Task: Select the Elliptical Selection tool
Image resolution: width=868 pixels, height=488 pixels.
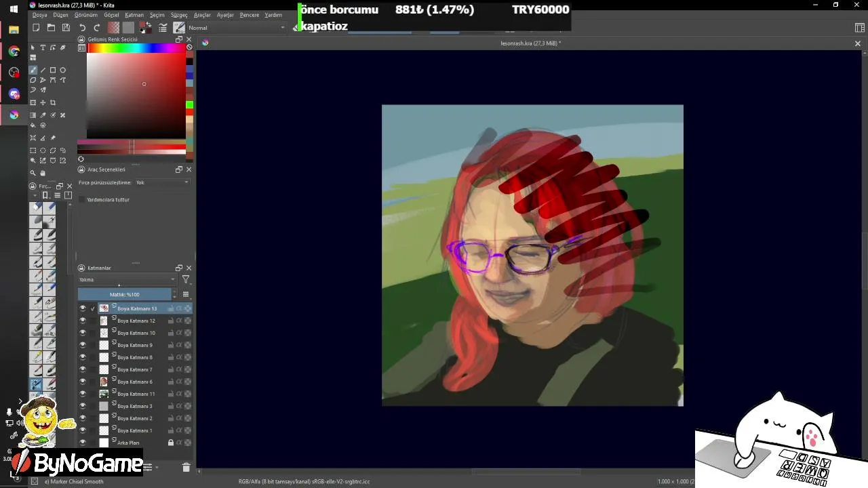Action: 43,150
